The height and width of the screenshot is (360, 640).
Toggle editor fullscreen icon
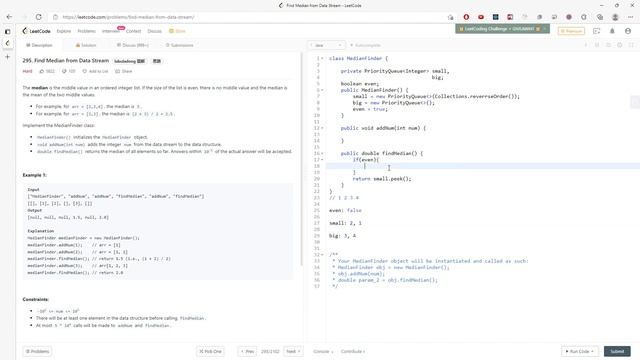tap(631, 45)
